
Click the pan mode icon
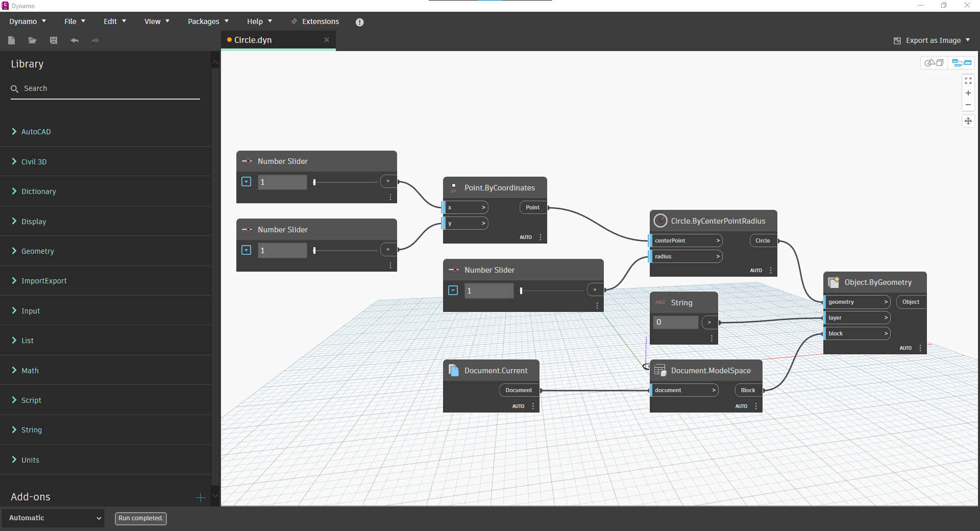coord(968,121)
